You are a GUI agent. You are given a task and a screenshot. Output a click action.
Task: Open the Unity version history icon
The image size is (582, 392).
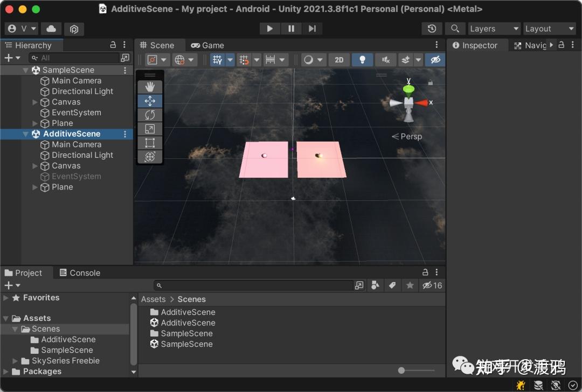click(x=431, y=29)
